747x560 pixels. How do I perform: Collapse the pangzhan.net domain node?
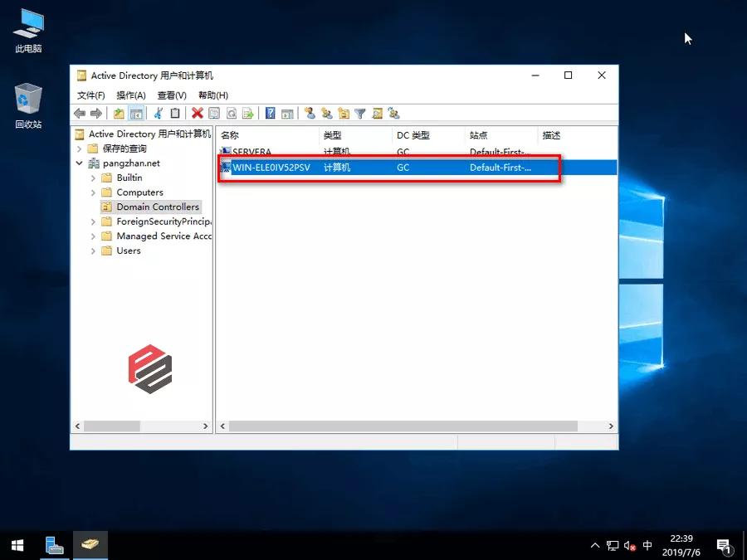pos(80,163)
